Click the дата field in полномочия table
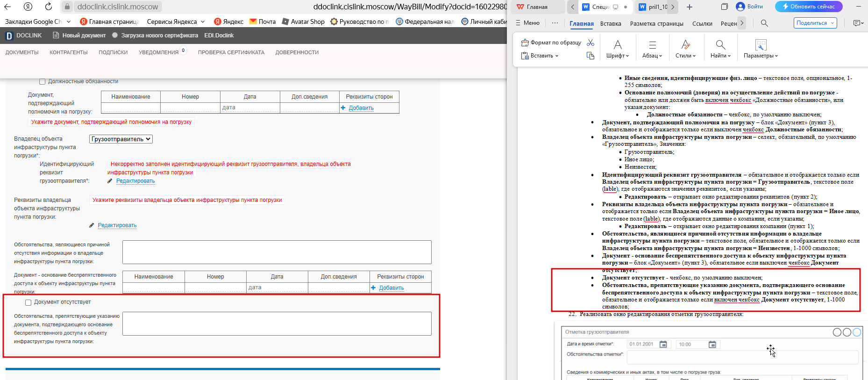The image size is (868, 380). pyautogui.click(x=250, y=108)
